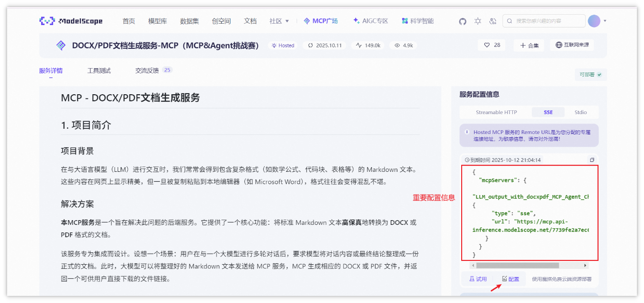Switch language with the 中/En icon
The width and height of the screenshot is (644, 303).
[x=493, y=21]
